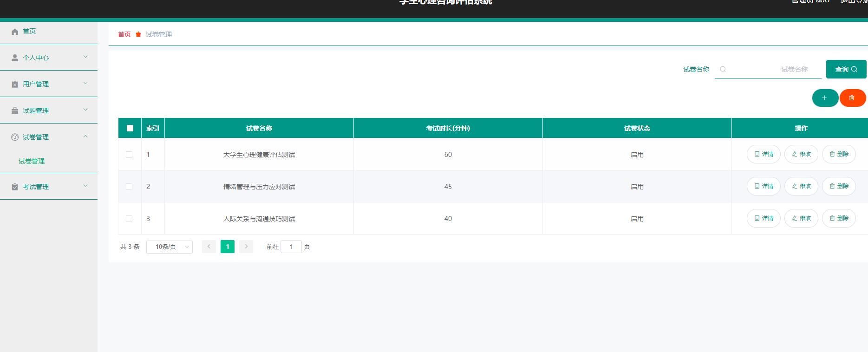This screenshot has width=868, height=352.
Task: Click the 试题管理 briefcase icon
Action: tap(15, 111)
